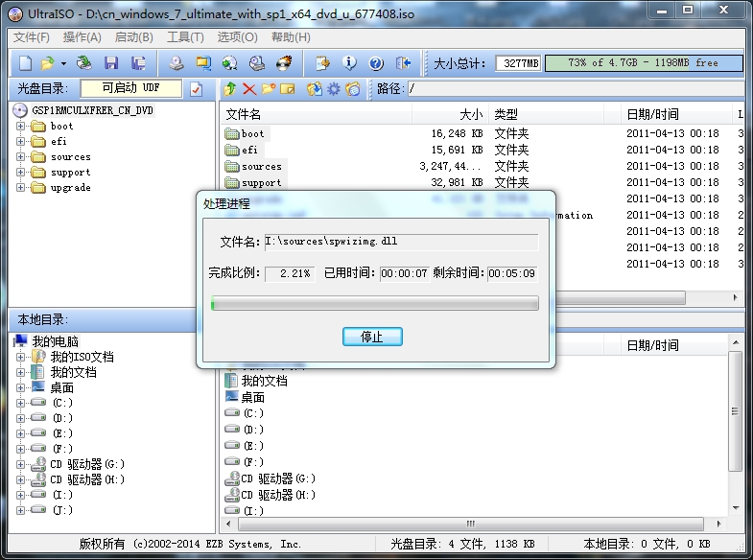Image resolution: width=753 pixels, height=560 pixels.
Task: Select 我的电脑 root in local tree
Action: (56, 341)
